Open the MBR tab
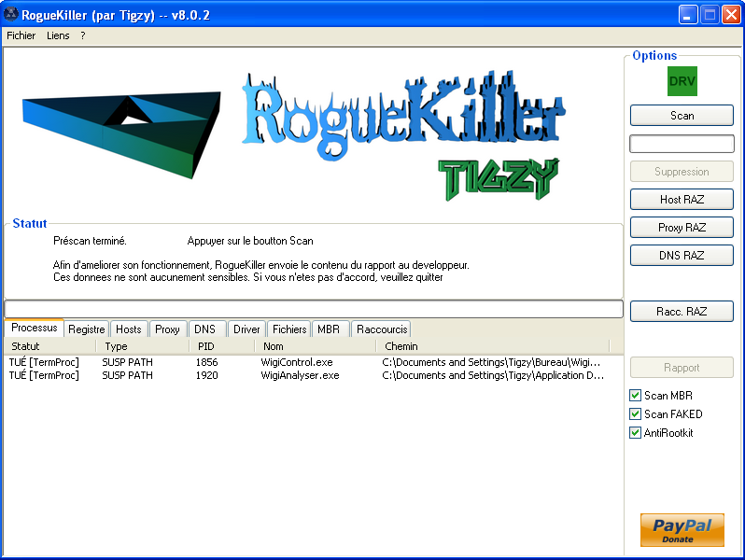This screenshot has width=745, height=560. [x=329, y=329]
